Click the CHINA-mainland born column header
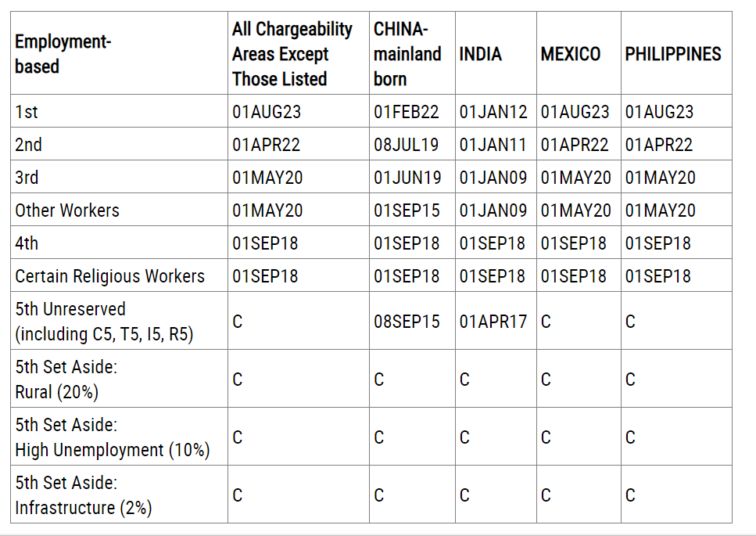This screenshot has height=536, width=756. [407, 53]
